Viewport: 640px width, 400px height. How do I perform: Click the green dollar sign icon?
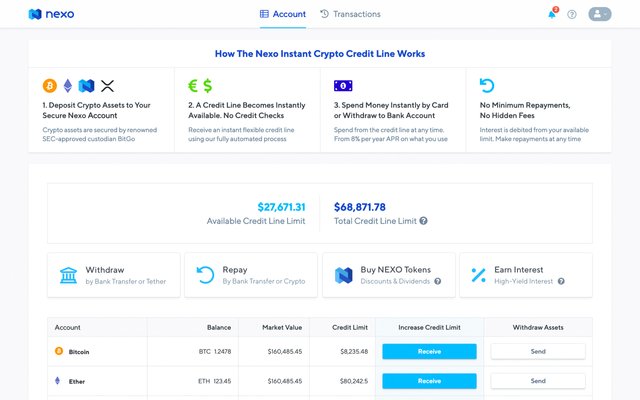pos(208,86)
